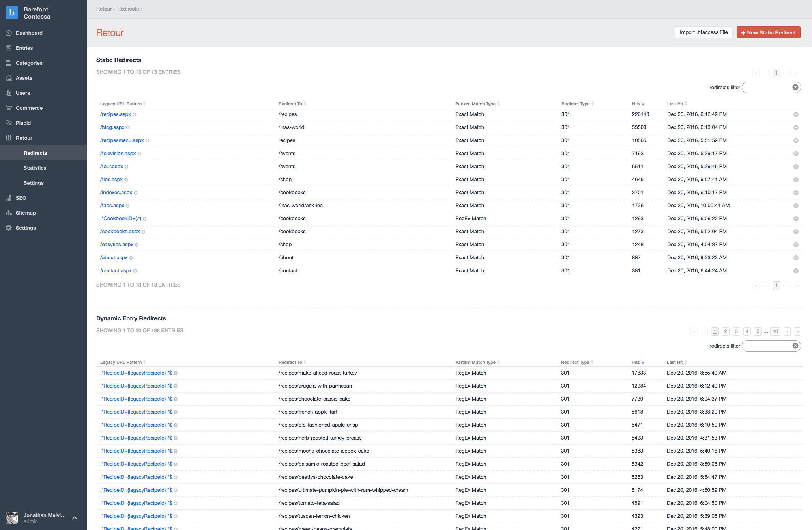Expand the Jonathan Melvin account menu
The width and height of the screenshot is (812, 530).
tap(75, 518)
